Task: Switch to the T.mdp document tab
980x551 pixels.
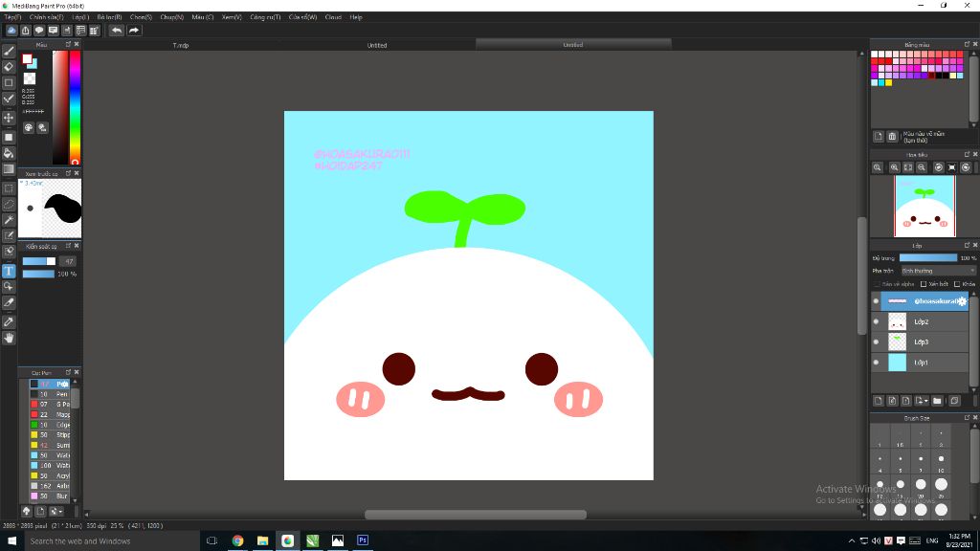Action: (181, 45)
